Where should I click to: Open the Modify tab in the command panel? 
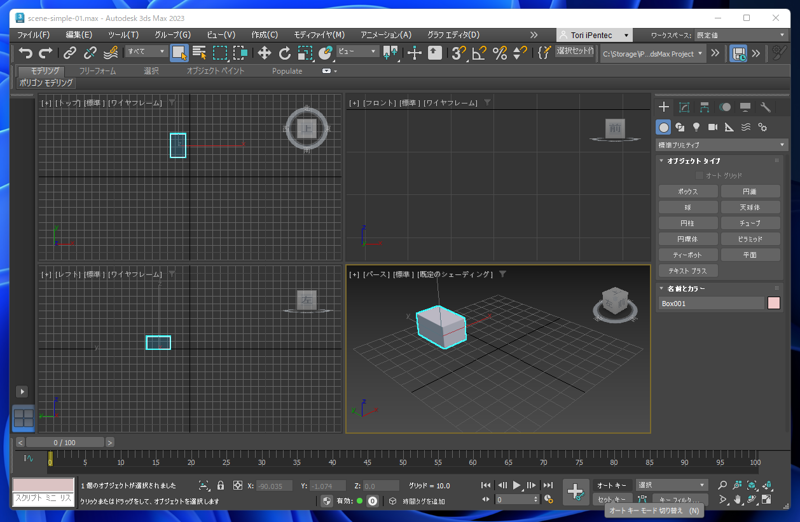point(684,107)
